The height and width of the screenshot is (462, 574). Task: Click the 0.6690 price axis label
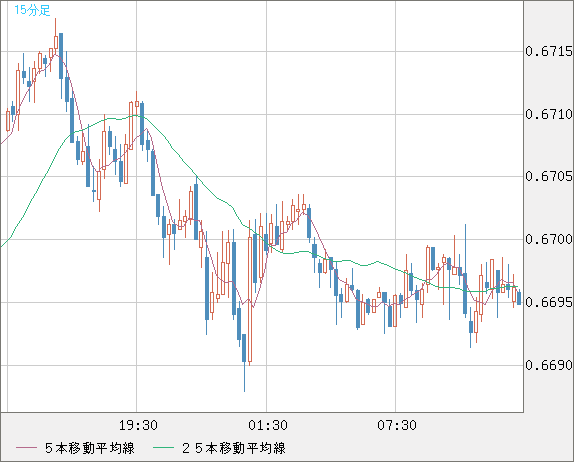coord(549,365)
